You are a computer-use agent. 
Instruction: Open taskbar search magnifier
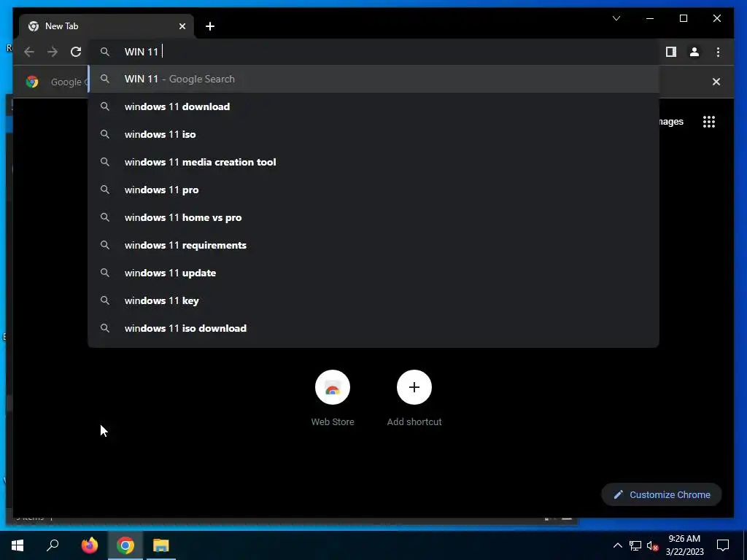pos(53,545)
